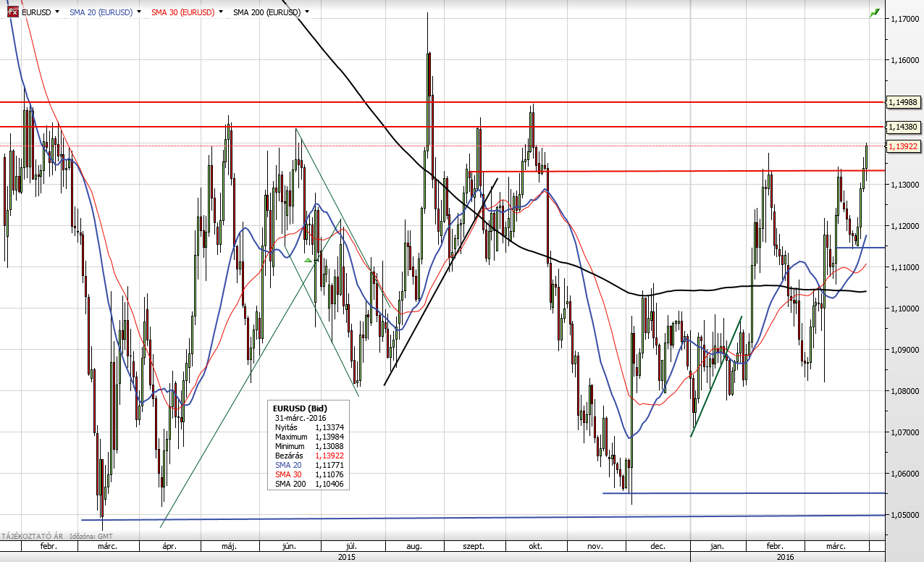
Task: Click the aug. month label on time axis
Action: (414, 547)
